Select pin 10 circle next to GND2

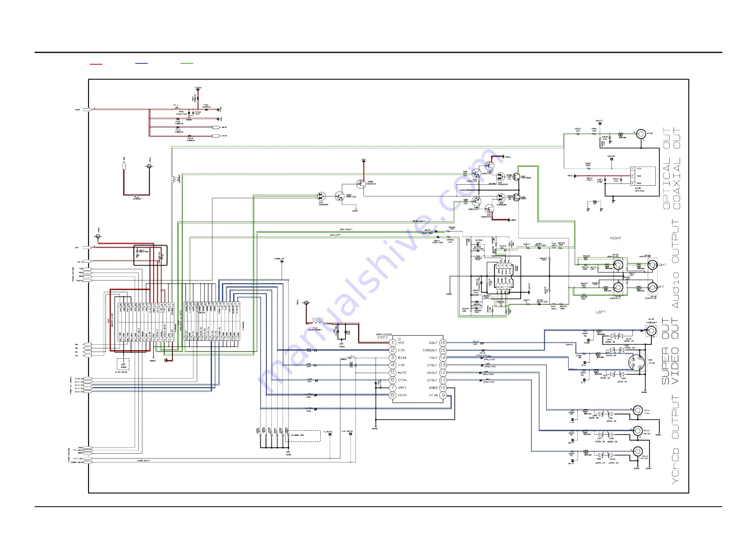tap(443, 388)
